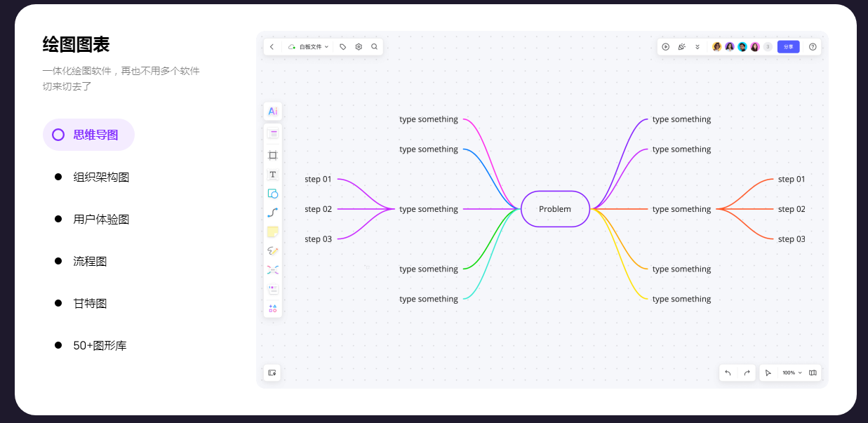Undo the last action

(x=728, y=372)
